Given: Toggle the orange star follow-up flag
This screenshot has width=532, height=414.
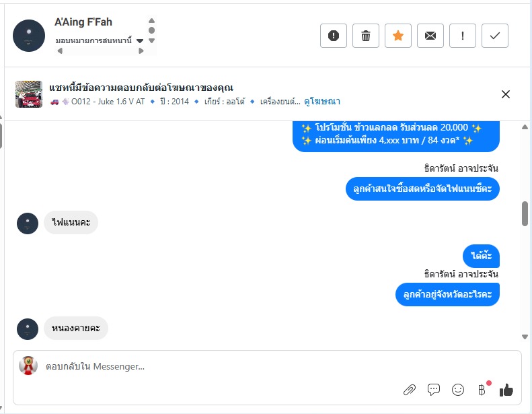Looking at the screenshot, I should click(x=398, y=36).
